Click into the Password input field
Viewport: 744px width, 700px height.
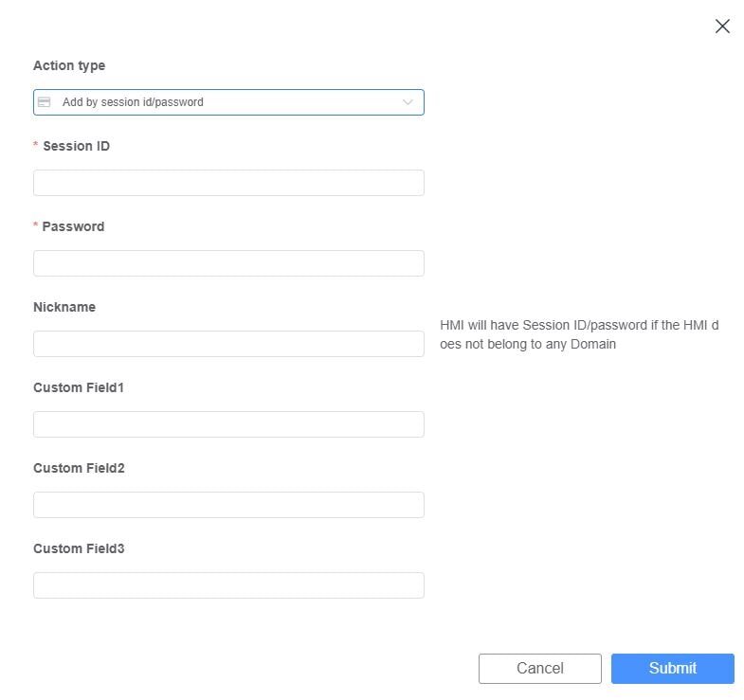(x=228, y=263)
